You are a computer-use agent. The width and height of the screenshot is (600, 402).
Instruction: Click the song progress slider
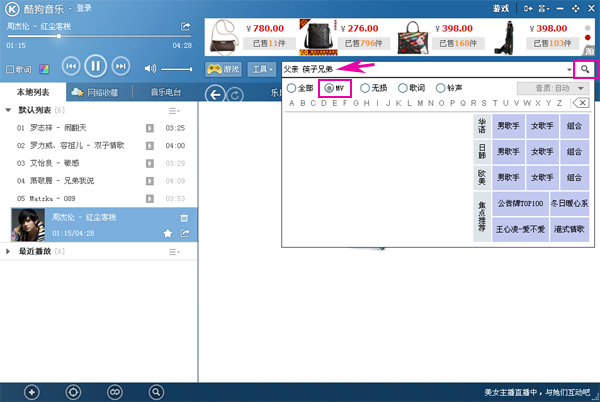(x=99, y=36)
